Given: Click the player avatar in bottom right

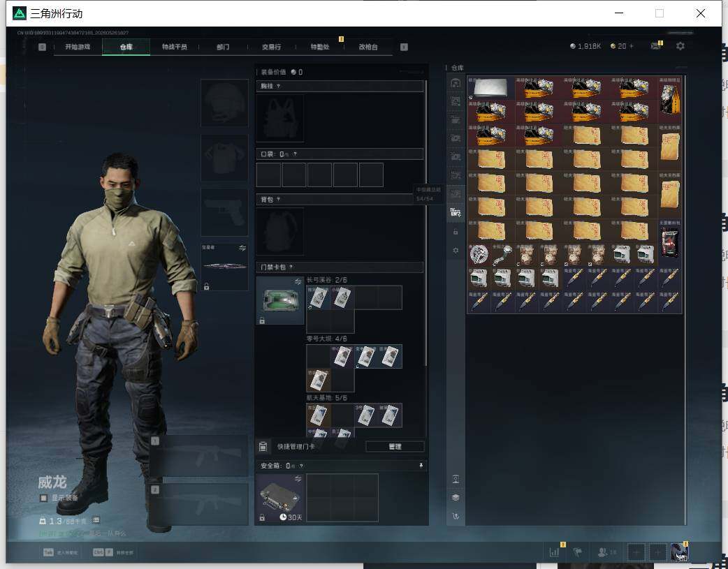Looking at the screenshot, I should tap(679, 552).
